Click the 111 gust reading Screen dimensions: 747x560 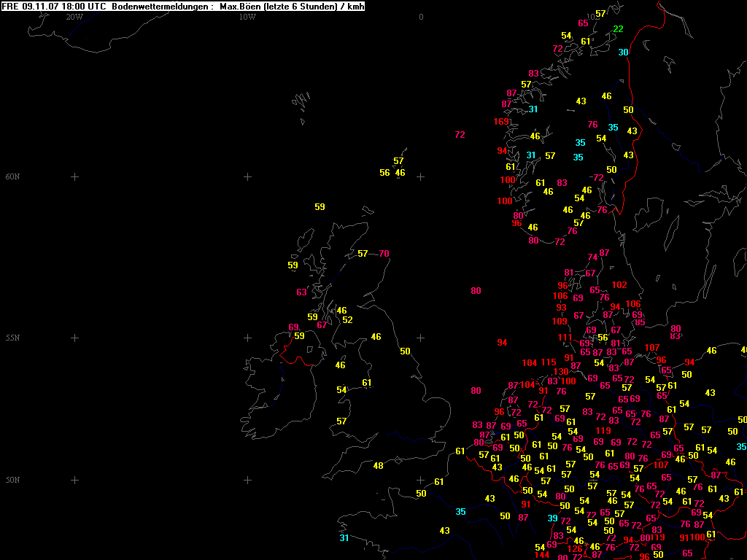click(565, 338)
